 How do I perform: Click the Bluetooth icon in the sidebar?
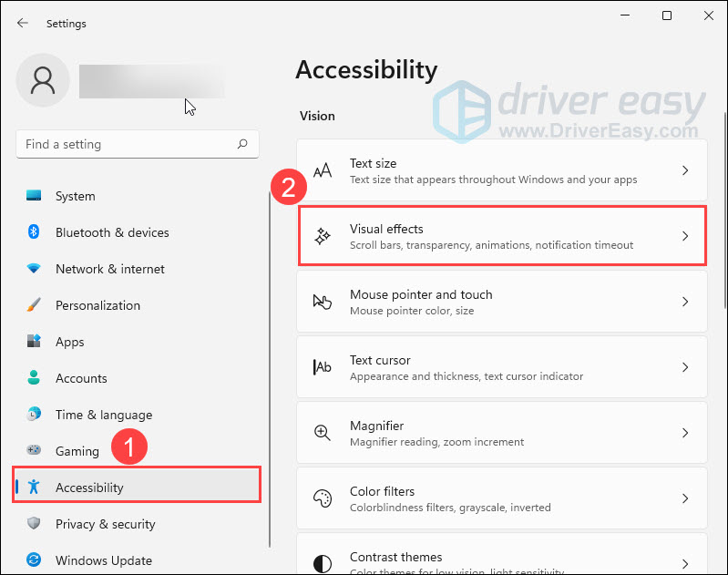point(34,231)
